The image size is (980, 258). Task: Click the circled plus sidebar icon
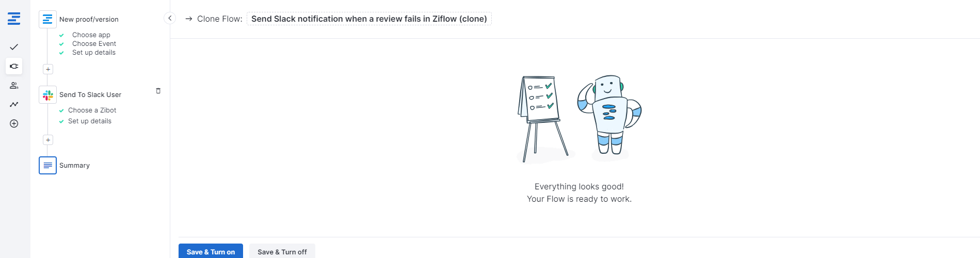coord(14,124)
